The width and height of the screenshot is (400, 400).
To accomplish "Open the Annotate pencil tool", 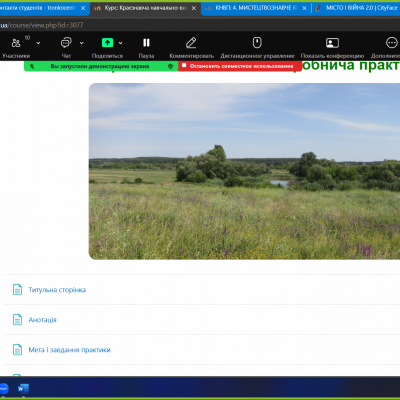I will tap(191, 43).
